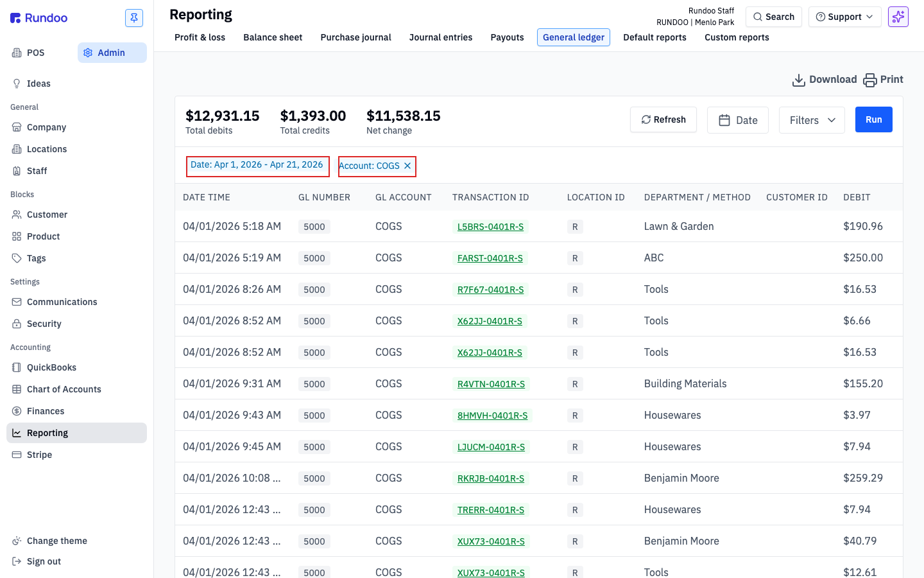Screen dimensions: 924x578
Task: Open transaction LJUCM-0401R-S
Action: (x=491, y=447)
